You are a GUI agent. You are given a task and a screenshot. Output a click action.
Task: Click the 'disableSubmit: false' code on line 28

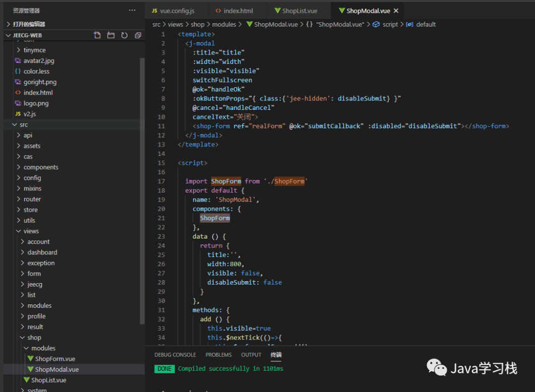coord(245,282)
